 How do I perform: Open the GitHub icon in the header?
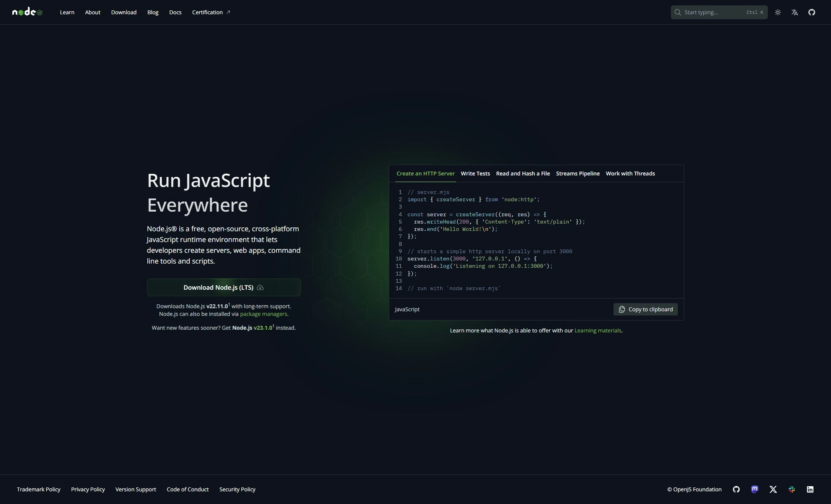[x=811, y=12]
